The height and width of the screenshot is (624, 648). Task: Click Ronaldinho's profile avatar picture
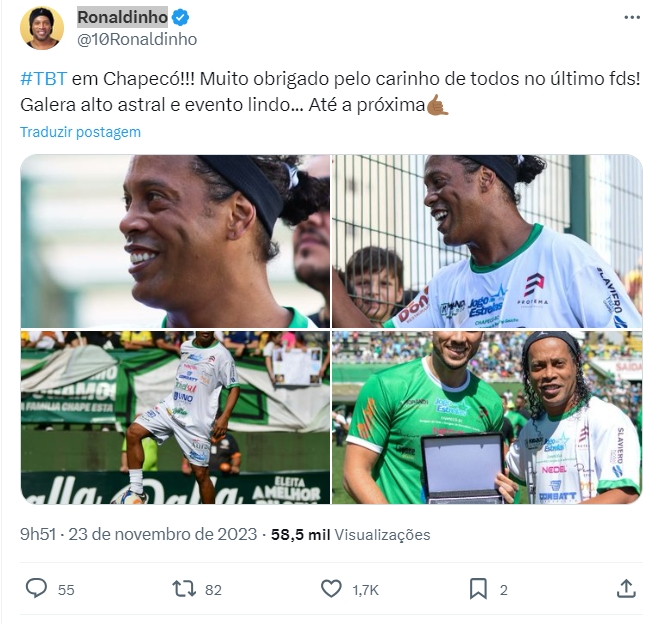tap(42, 28)
